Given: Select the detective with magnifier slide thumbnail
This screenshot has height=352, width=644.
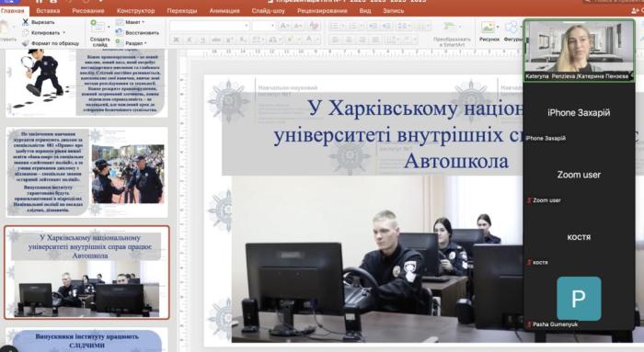Looking at the screenshot, I should pos(86,83).
